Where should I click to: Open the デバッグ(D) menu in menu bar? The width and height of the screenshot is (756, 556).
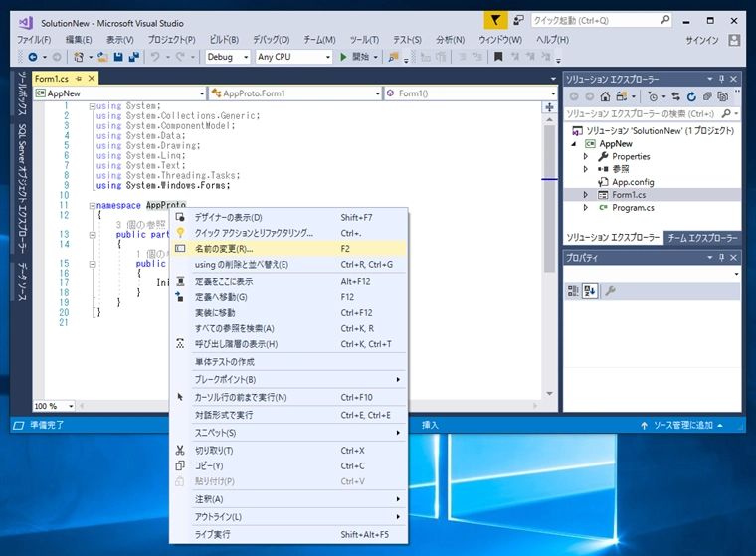(271, 39)
